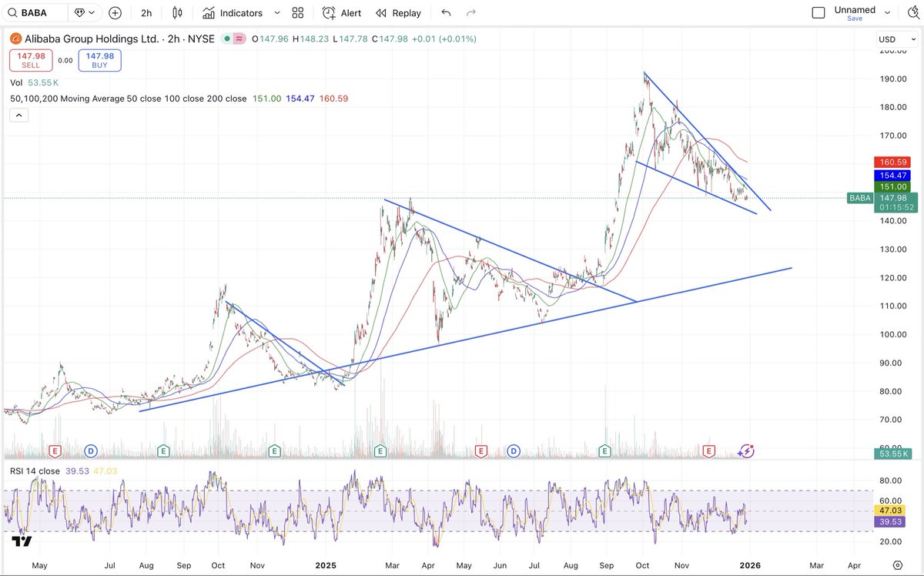Click the red 160.59 value in the MA legend
The height and width of the screenshot is (576, 924).
(333, 99)
